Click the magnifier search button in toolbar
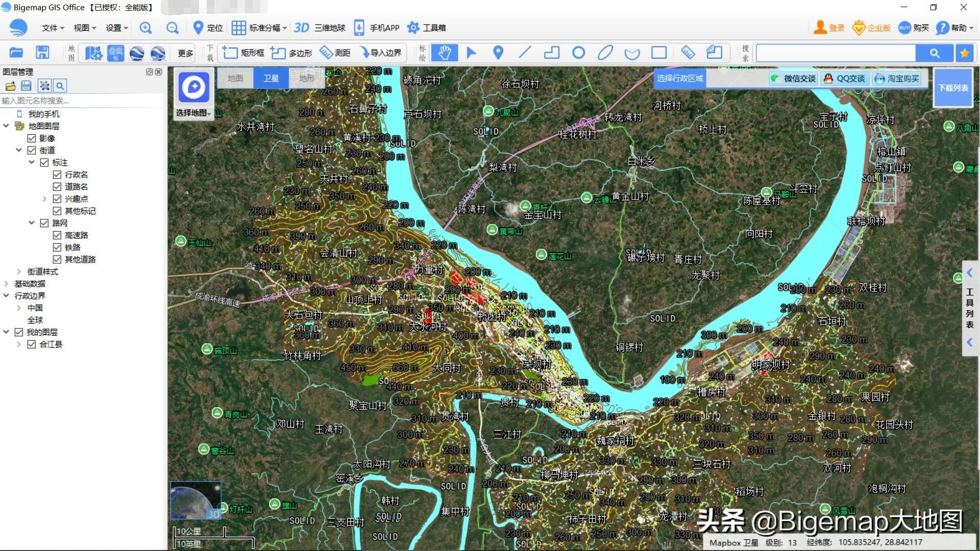The width and height of the screenshot is (980, 551). 935,53
